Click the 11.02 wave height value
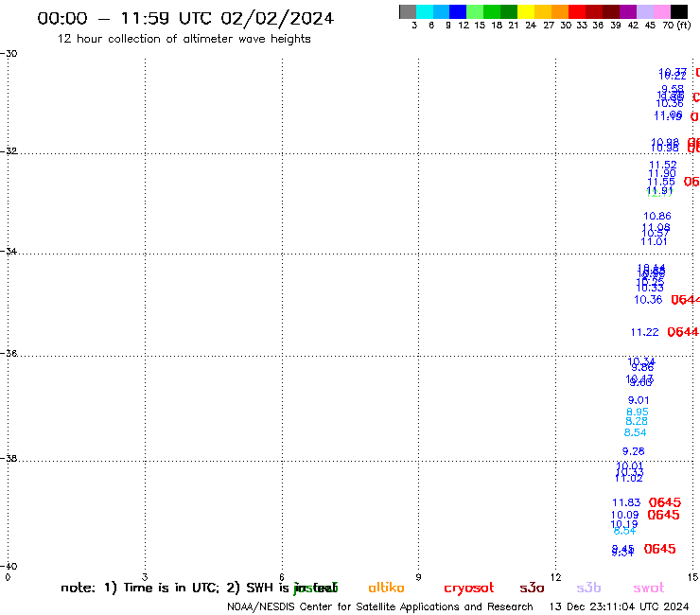The height and width of the screenshot is (615, 700). [x=628, y=479]
